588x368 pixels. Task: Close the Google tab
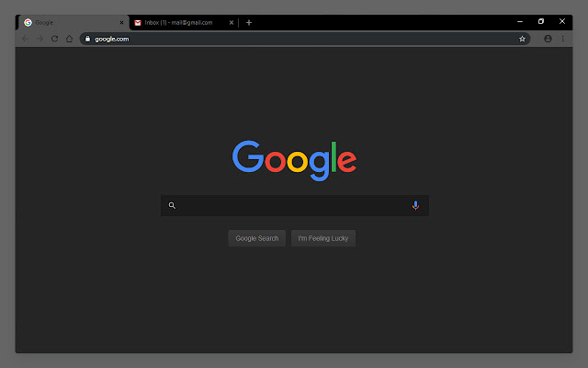(x=121, y=22)
